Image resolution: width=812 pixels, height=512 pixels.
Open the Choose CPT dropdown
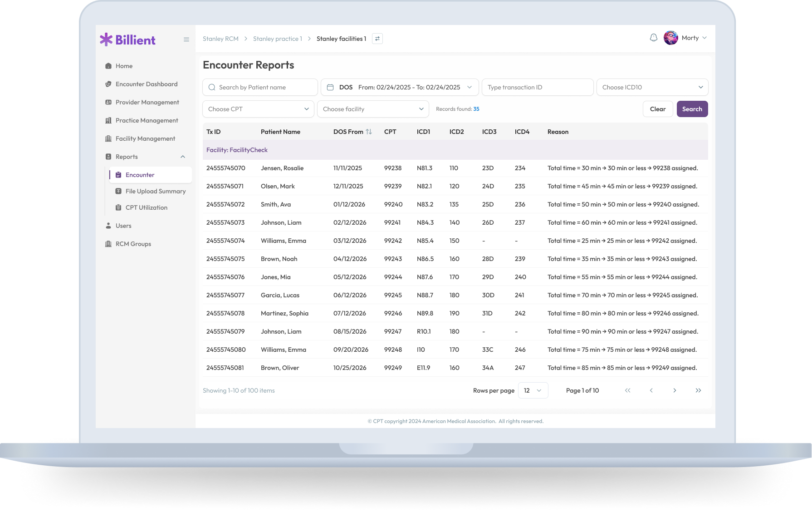pyautogui.click(x=258, y=109)
